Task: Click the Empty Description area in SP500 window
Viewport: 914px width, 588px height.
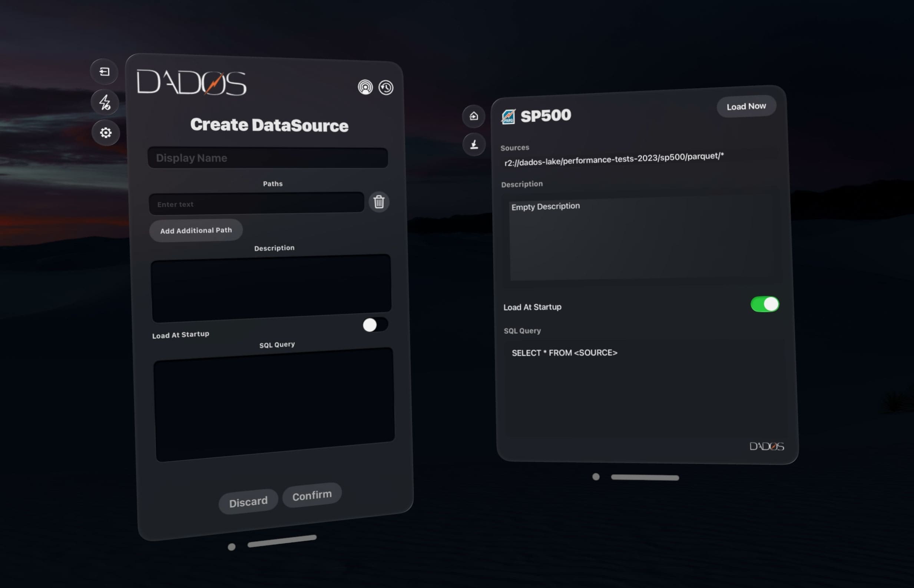Action: [642, 239]
